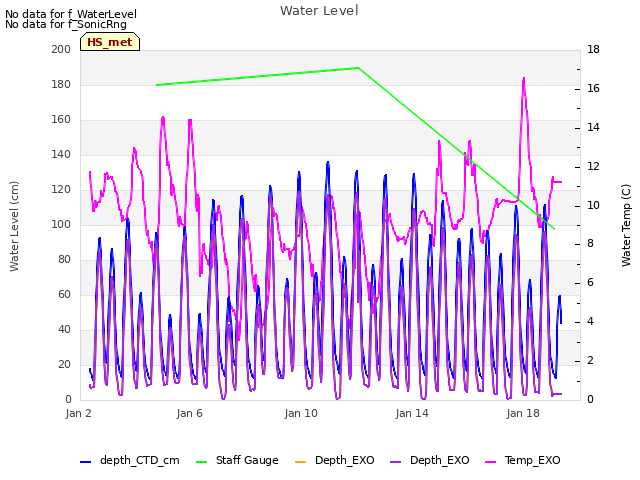Click the 'No data for f_SonicRng' message
Screen dimensions: 640x480
click(66, 24)
